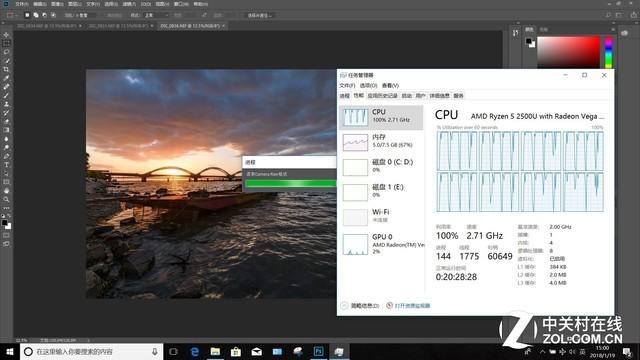
Task: Click the Windows Start button
Action: click(10, 351)
